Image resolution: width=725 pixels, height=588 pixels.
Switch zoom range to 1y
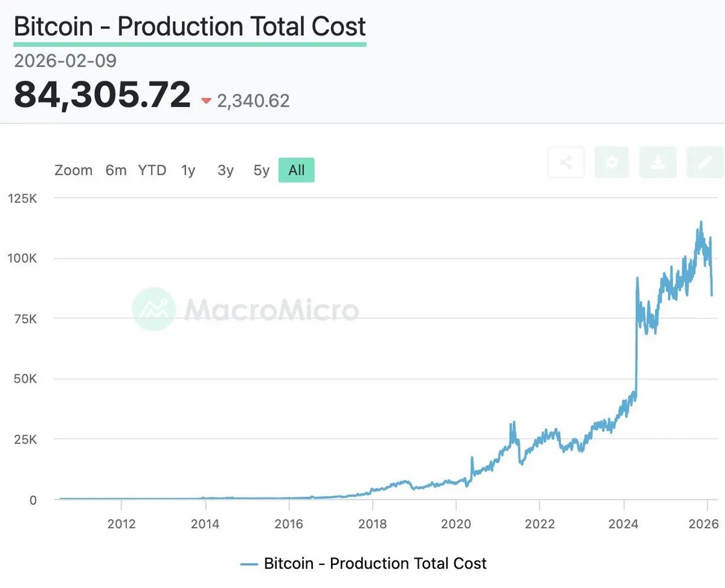click(x=188, y=170)
